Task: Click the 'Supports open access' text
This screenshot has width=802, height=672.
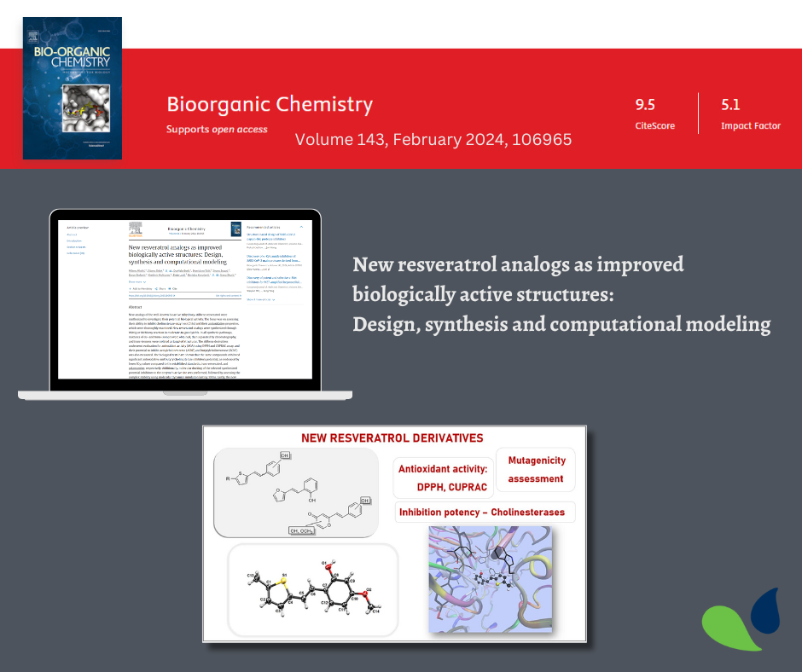Action: [217, 130]
